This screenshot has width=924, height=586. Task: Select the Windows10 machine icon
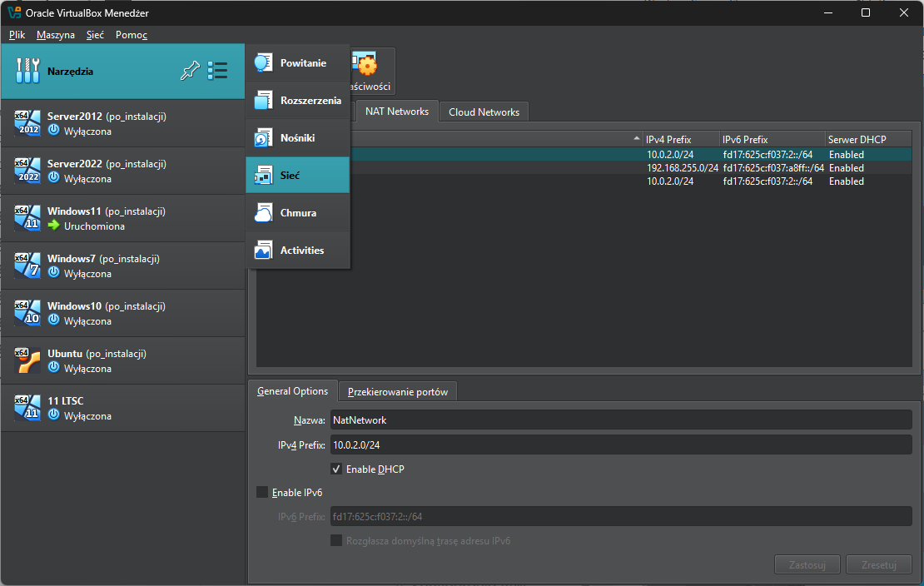pos(27,313)
